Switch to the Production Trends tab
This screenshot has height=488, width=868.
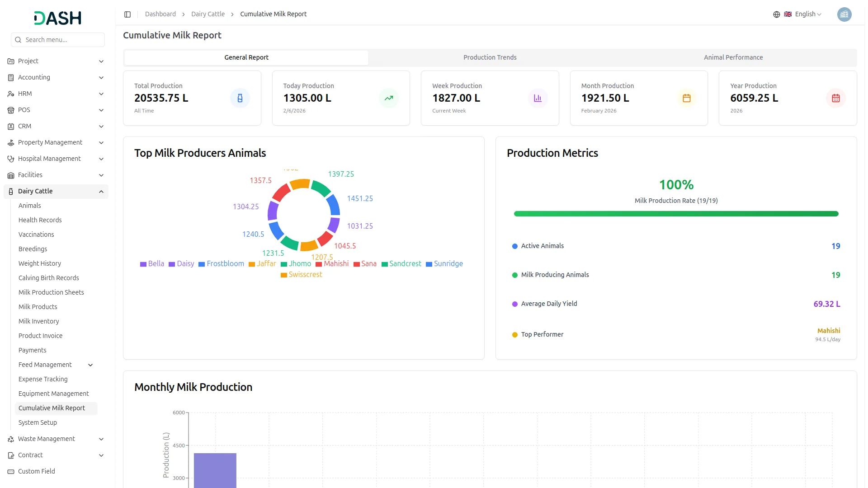coord(490,57)
